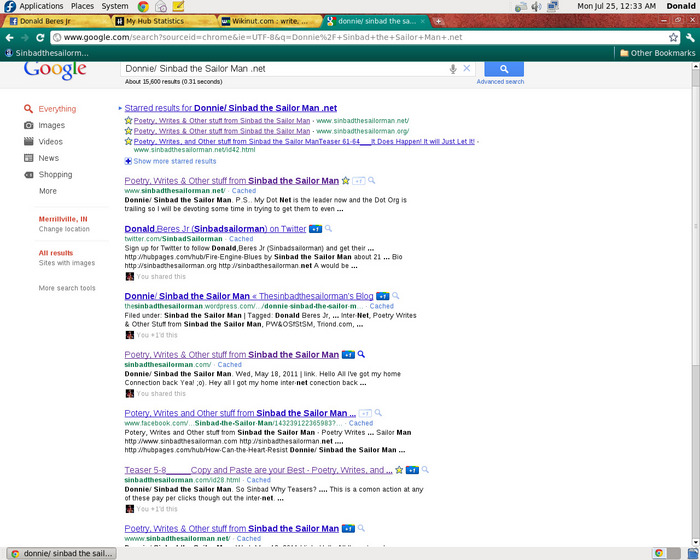Launch Chrome from the top panel icon

(x=143, y=6)
